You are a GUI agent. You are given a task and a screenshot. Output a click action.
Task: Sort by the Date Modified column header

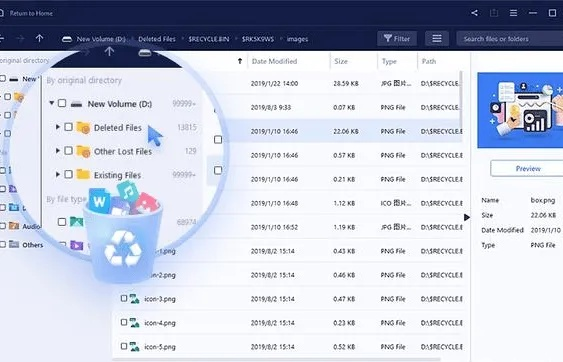[274, 61]
